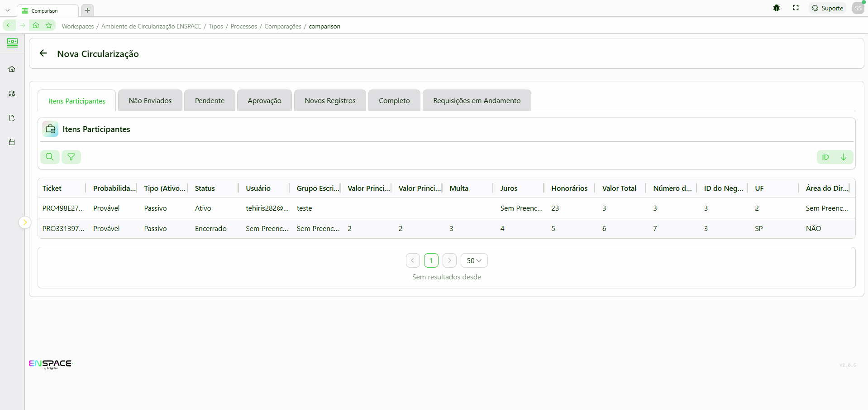Open the filter funnel icon
The image size is (868, 410).
[71, 157]
